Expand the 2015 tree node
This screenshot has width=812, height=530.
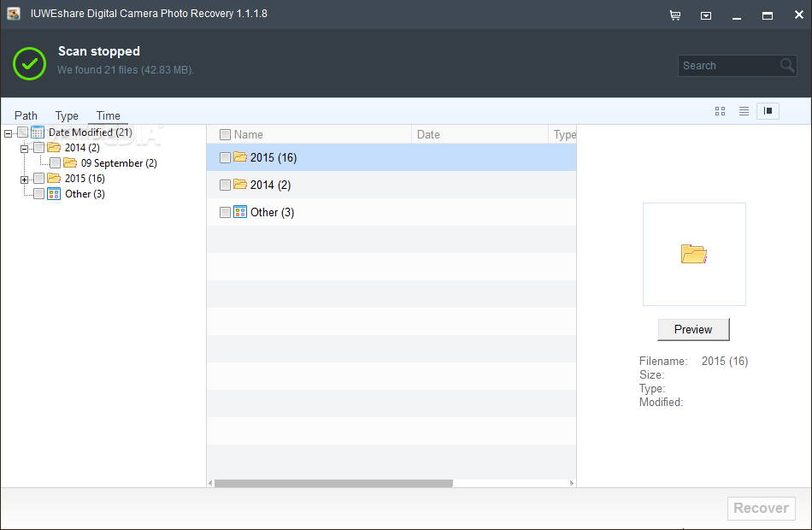coord(24,180)
